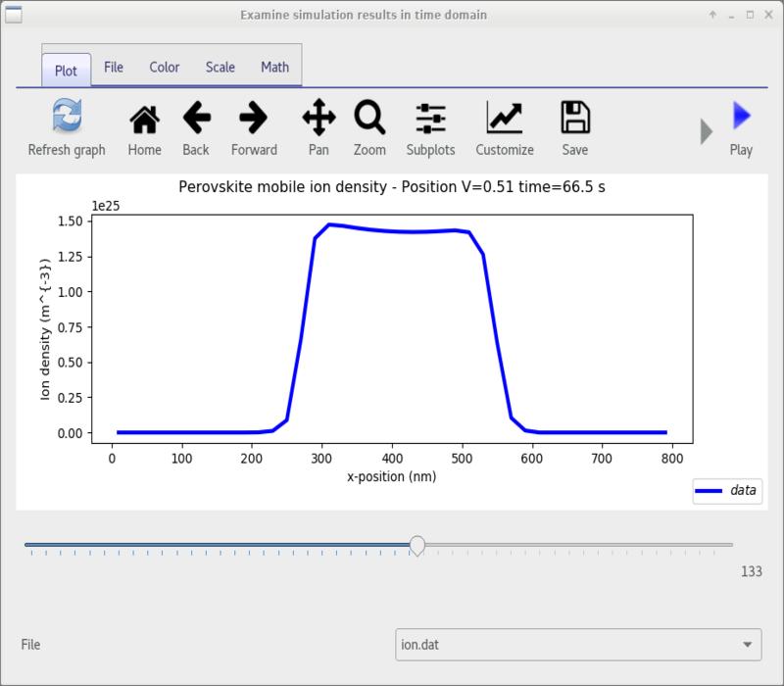Click the window menu icon in titlebar
The width and height of the screenshot is (784, 686).
pos(14,15)
